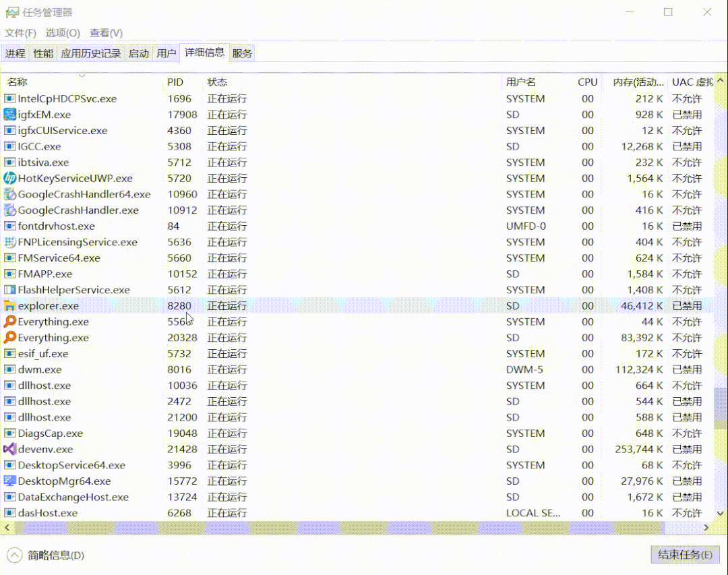Click the sort arrow on 名称 column
Image resolution: width=728 pixels, height=575 pixels.
pos(82,77)
